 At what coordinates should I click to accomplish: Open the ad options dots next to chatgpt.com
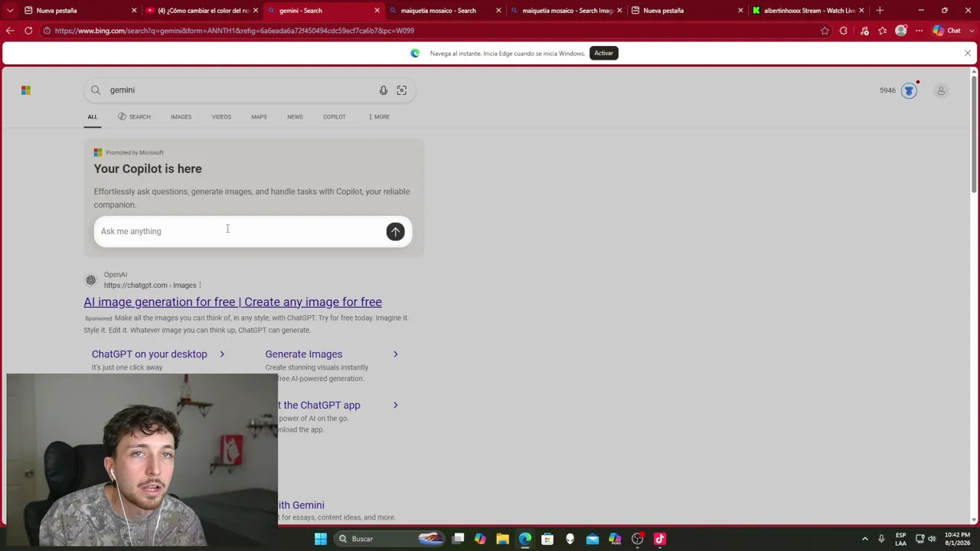200,285
